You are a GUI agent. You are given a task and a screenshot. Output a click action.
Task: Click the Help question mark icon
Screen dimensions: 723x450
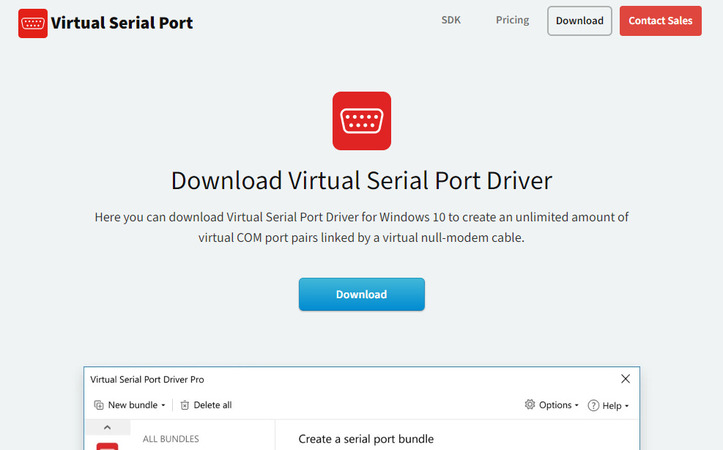[593, 405]
